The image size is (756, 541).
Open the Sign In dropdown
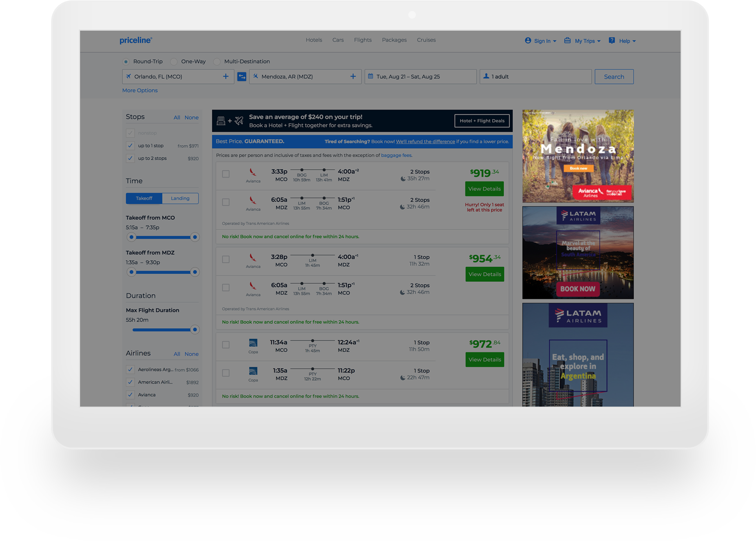coord(541,41)
